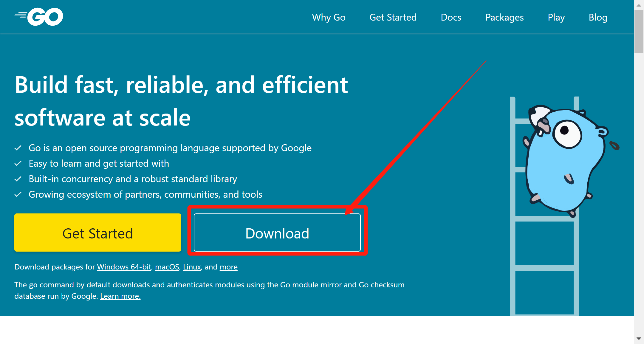Viewport: 644px width, 344px height.
Task: Open the Learn more link
Action: pos(120,296)
